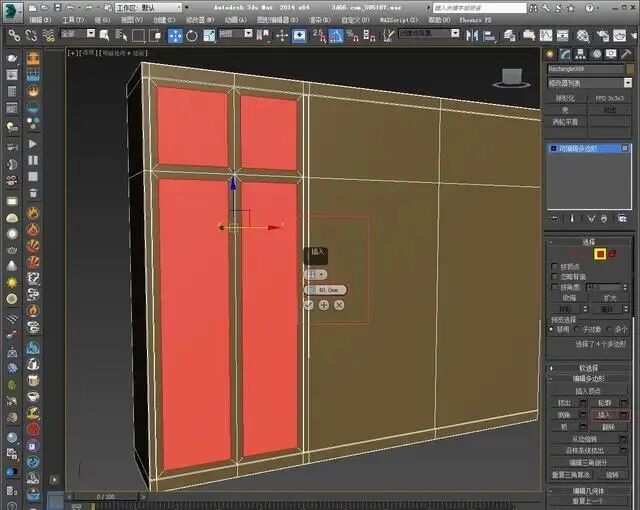Click the Unlink Selection icon

click(31, 36)
